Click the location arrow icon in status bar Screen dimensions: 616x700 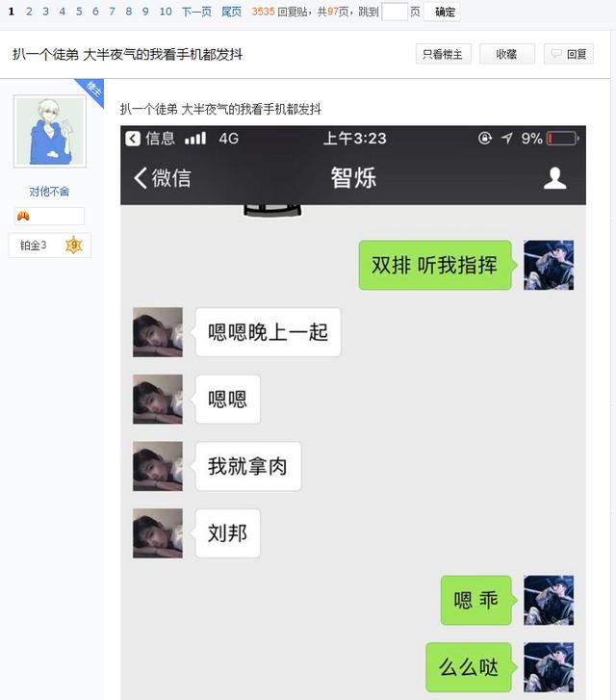point(506,138)
